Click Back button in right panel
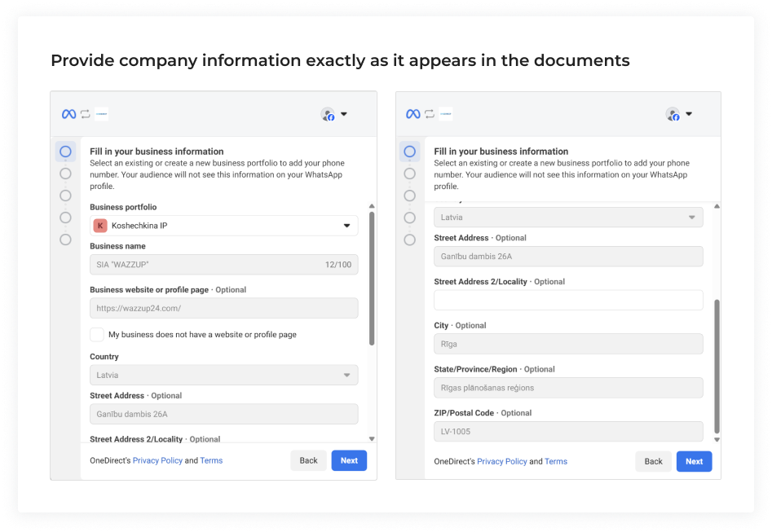 pos(653,462)
